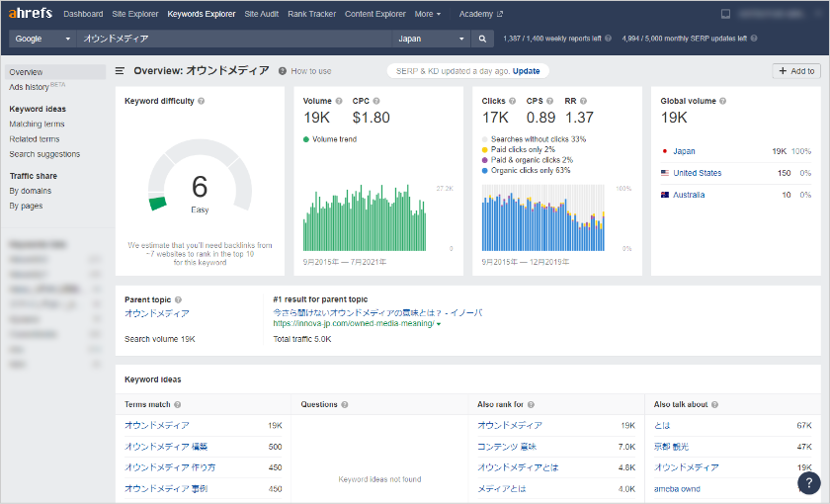Image resolution: width=830 pixels, height=504 pixels.
Task: Open メディアとは in Also rank for
Action: (x=501, y=488)
